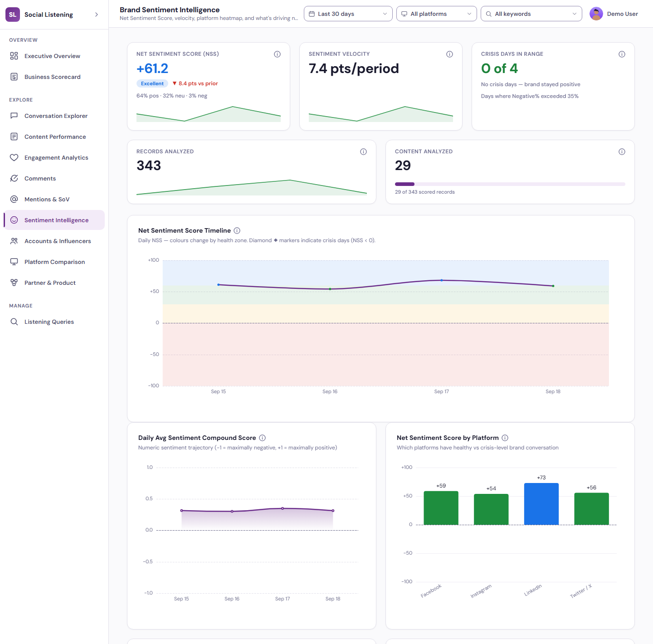Screen dimensions: 653x644
Task: Click the 343 records analyzed value
Action: tap(149, 166)
